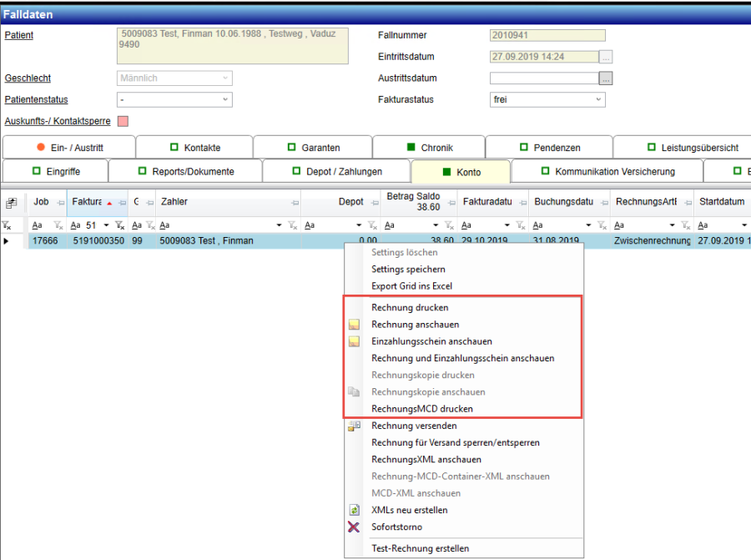
Task: Clear the RechnungsArt column filter
Action: (x=686, y=225)
